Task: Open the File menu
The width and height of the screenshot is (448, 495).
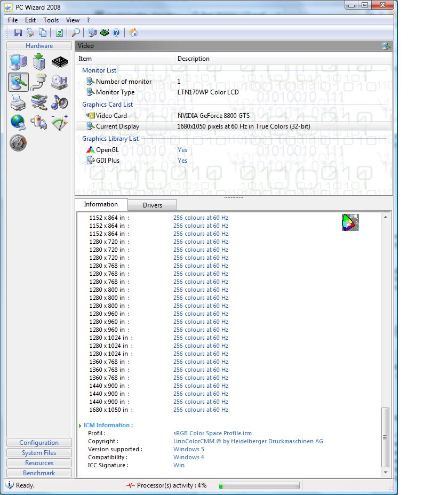Action: [x=13, y=20]
